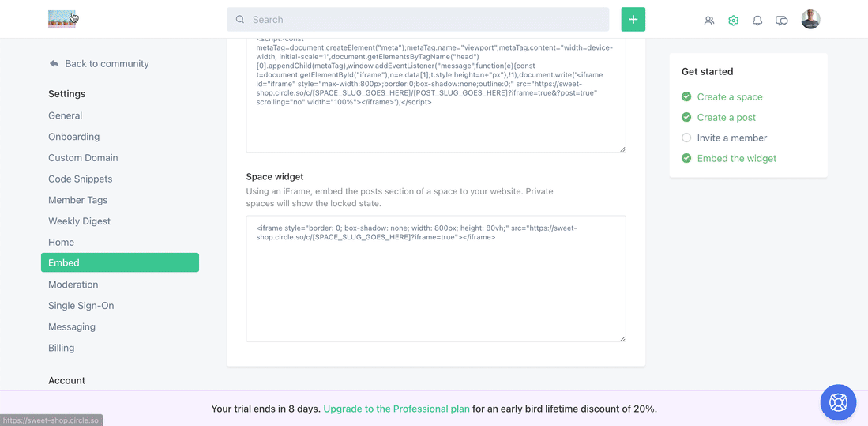Open the blue help lifebuoy button
This screenshot has width=868, height=426.
pyautogui.click(x=838, y=402)
